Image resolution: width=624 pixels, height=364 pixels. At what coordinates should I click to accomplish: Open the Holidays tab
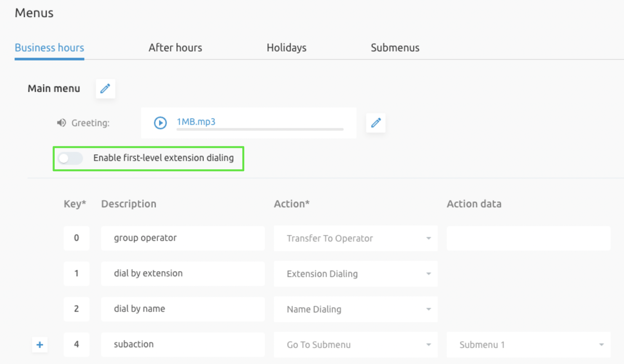(286, 48)
